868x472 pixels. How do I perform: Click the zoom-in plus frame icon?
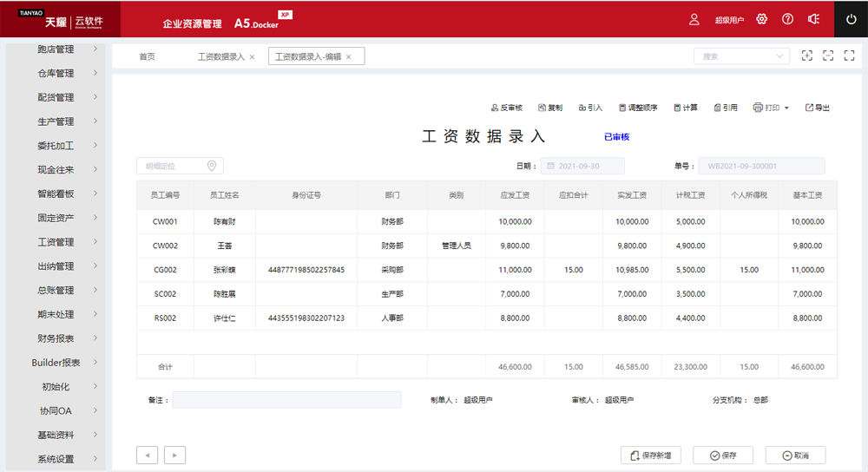(x=807, y=56)
